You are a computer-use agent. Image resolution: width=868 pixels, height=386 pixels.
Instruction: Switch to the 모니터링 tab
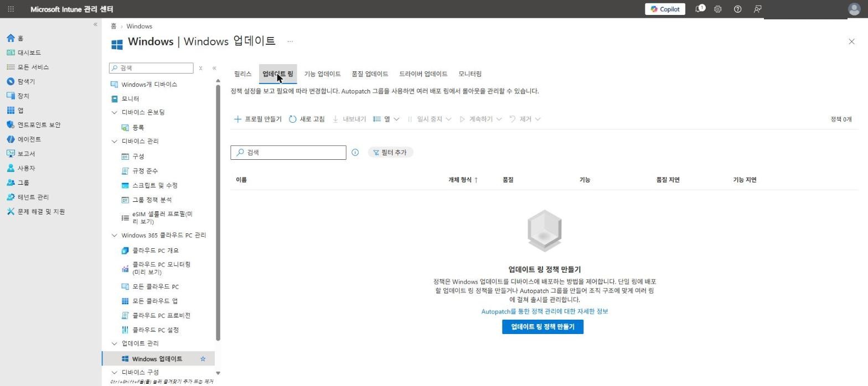point(470,74)
